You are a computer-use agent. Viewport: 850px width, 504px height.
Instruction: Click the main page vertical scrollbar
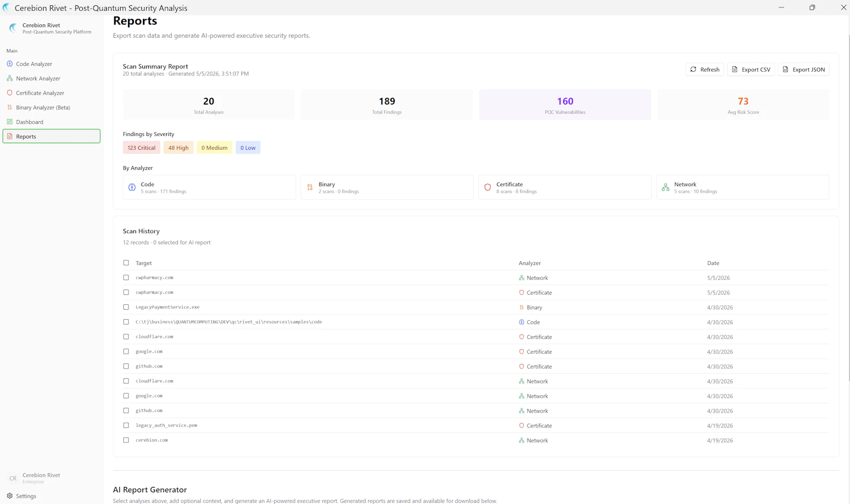848,208
